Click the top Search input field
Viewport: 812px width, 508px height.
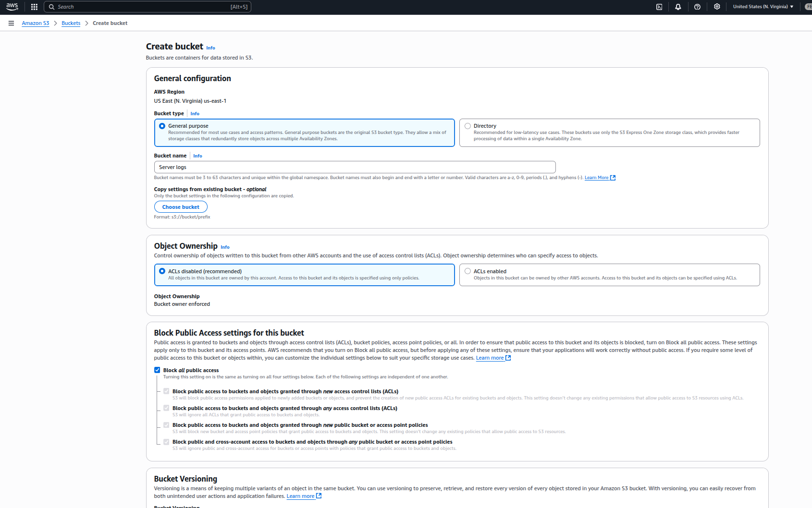point(148,7)
